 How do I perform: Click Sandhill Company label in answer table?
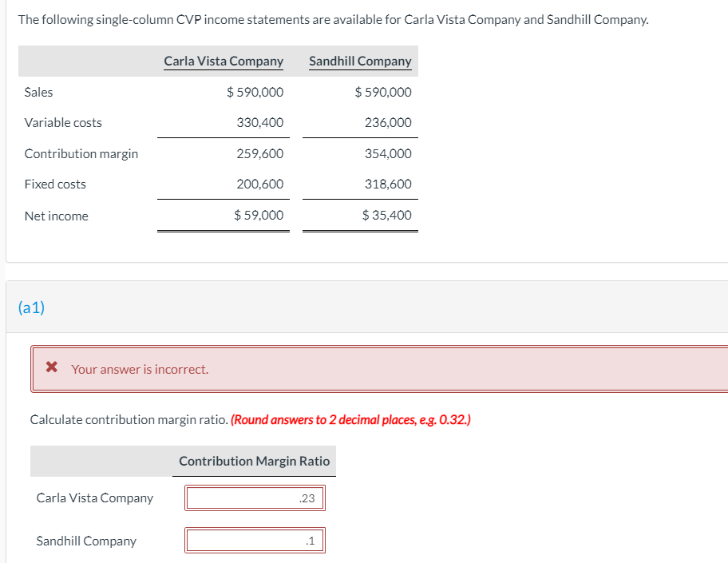86,541
